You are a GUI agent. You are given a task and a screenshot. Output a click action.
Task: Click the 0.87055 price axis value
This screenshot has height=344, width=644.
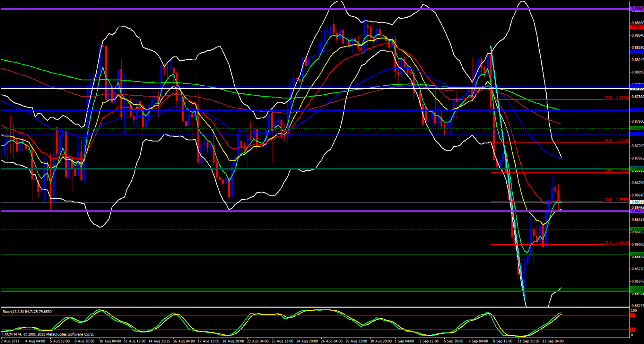coord(638,159)
